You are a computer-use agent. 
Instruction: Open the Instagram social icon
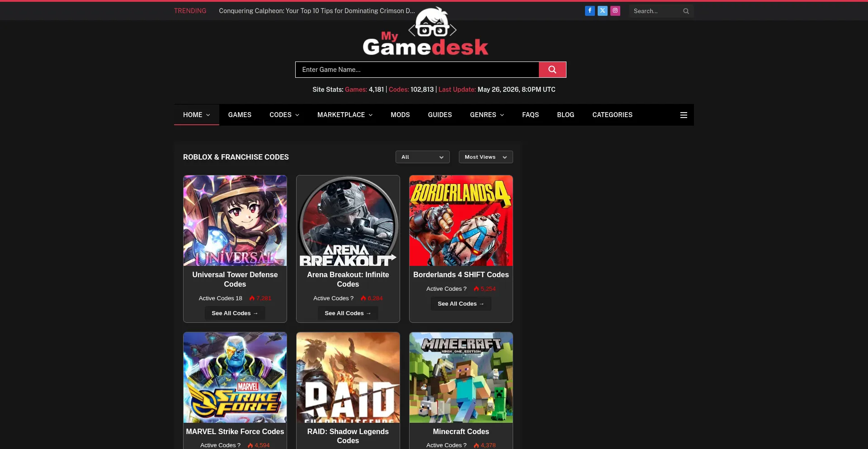point(615,11)
